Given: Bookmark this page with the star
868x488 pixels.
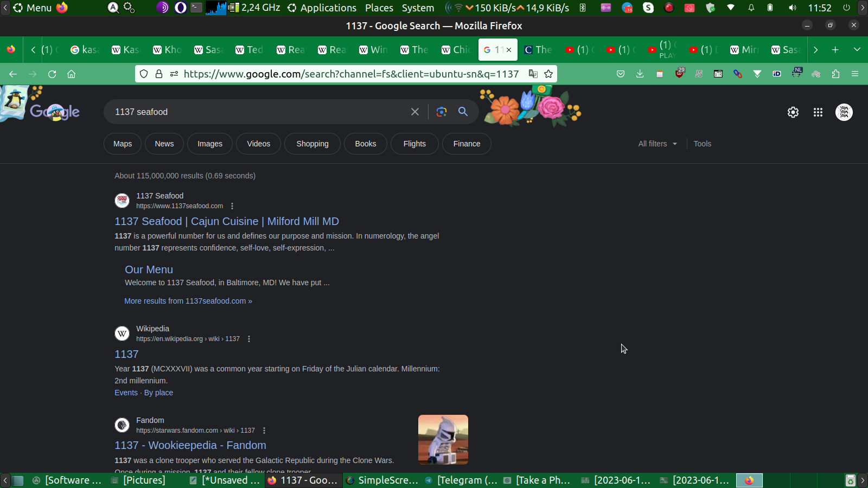Looking at the screenshot, I should 548,74.
